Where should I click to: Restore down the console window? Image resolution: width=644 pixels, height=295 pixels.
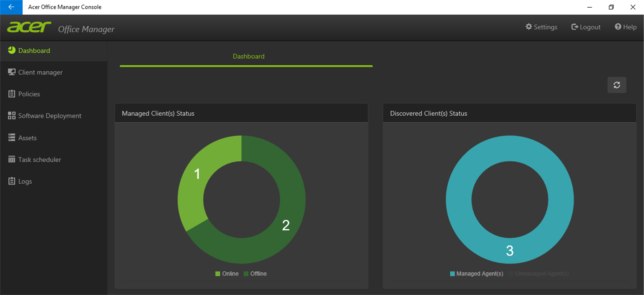click(611, 7)
